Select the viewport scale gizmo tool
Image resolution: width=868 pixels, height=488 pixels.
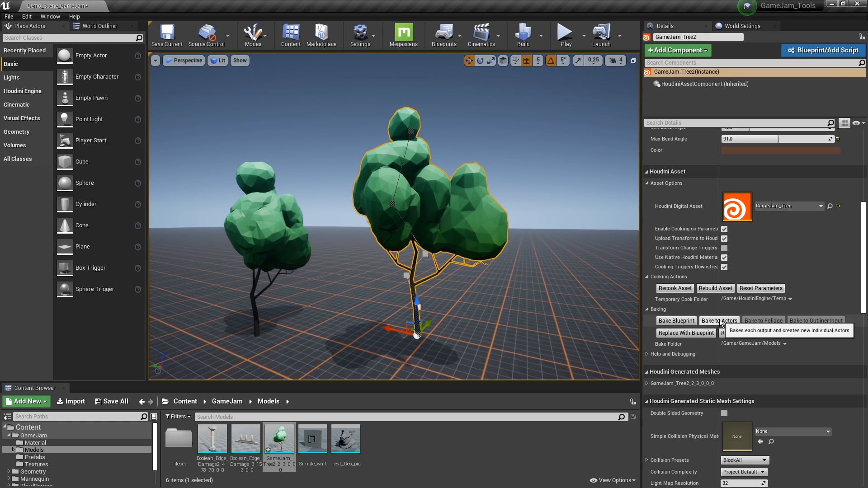(491, 61)
